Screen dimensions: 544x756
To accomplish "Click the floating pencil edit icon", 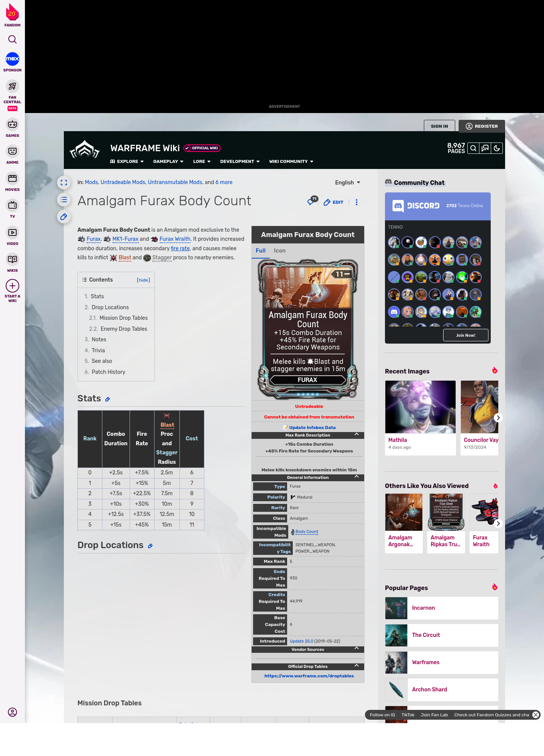I will (64, 217).
